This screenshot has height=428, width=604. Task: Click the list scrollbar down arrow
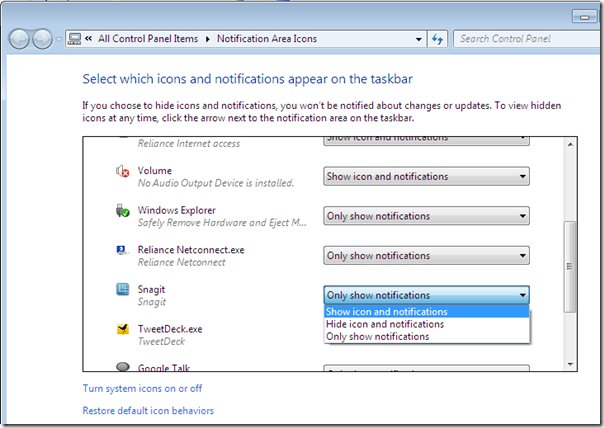coord(570,364)
